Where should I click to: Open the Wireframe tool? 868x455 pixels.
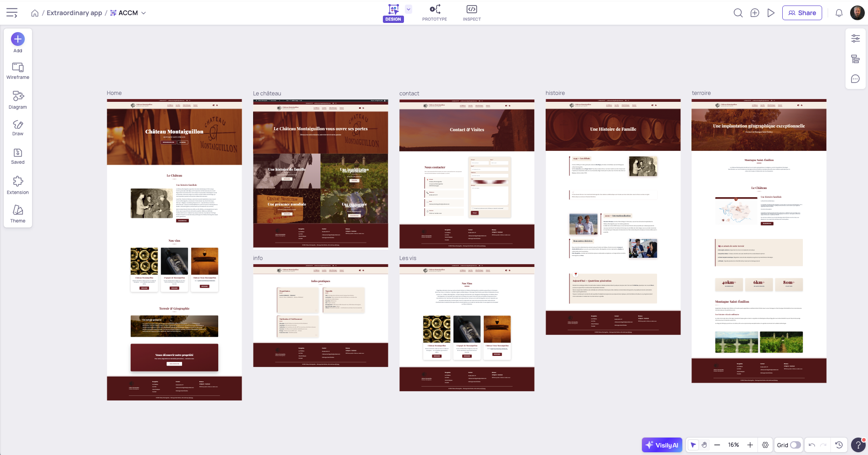point(18,71)
